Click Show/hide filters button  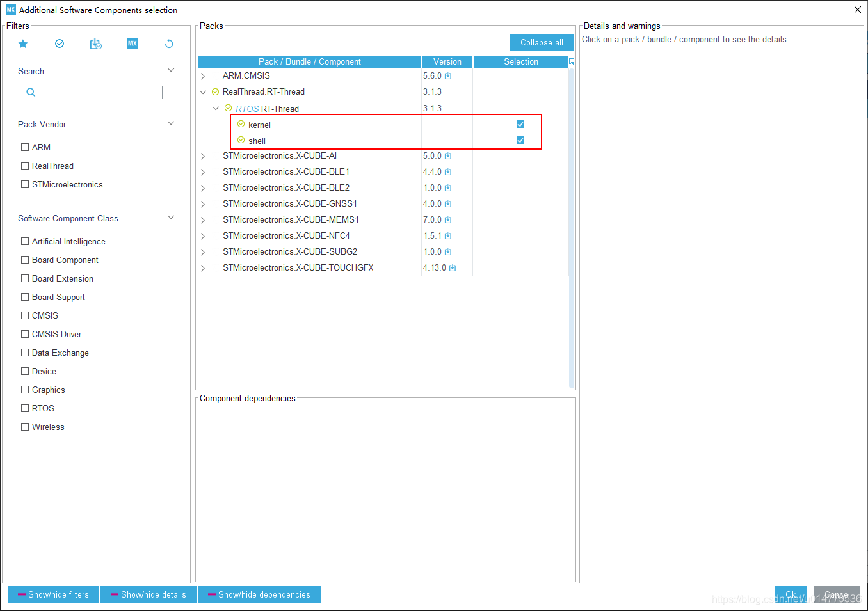click(x=53, y=594)
